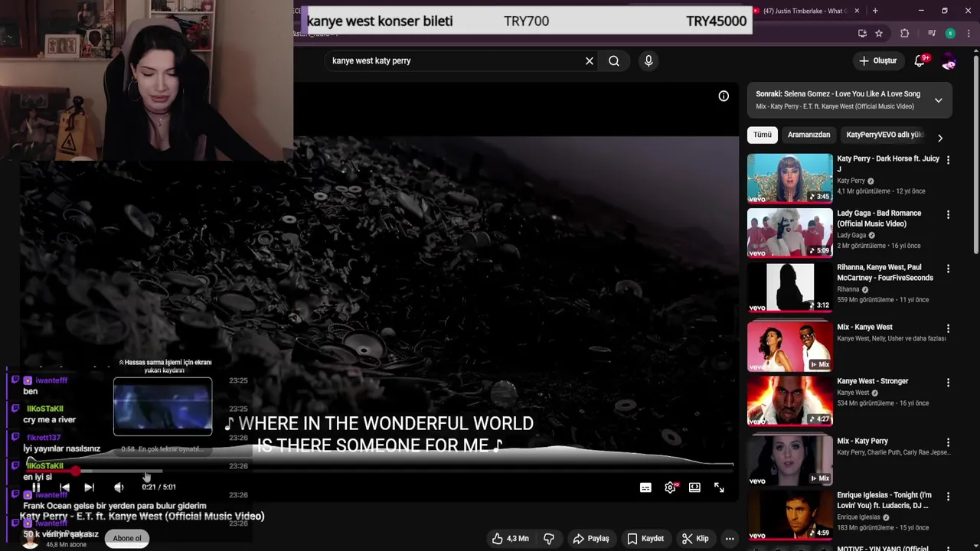
Task: Like the video (4,3 Mn)
Action: click(x=511, y=539)
